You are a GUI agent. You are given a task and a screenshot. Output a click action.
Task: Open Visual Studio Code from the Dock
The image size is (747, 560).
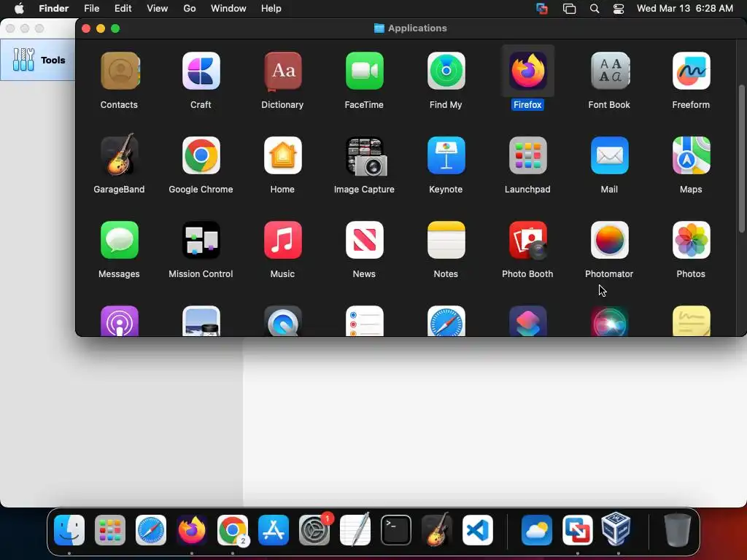478,530
